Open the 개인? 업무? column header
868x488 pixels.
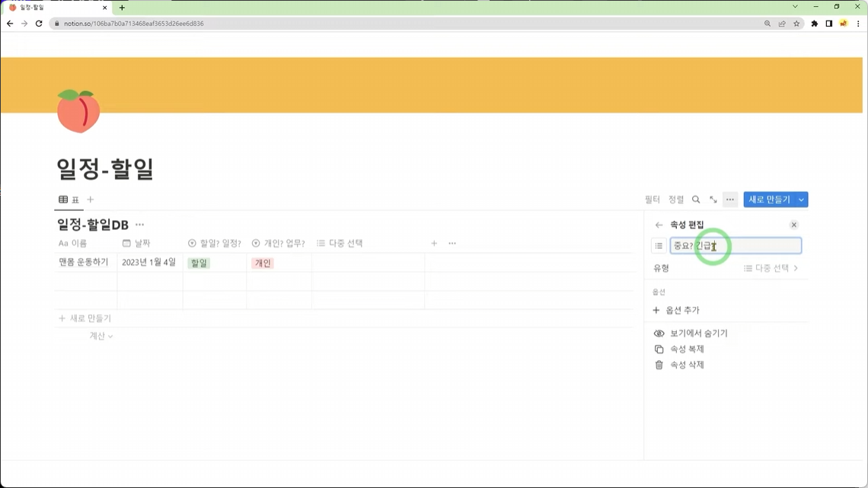[279, 244]
